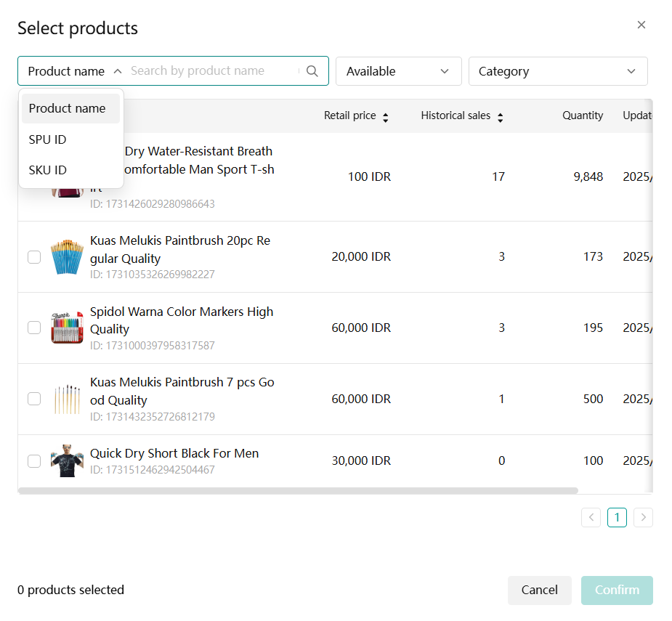Image resolution: width=672 pixels, height=621 pixels.
Task: Tick Quick Dry Short Black For Men
Action: (x=34, y=461)
